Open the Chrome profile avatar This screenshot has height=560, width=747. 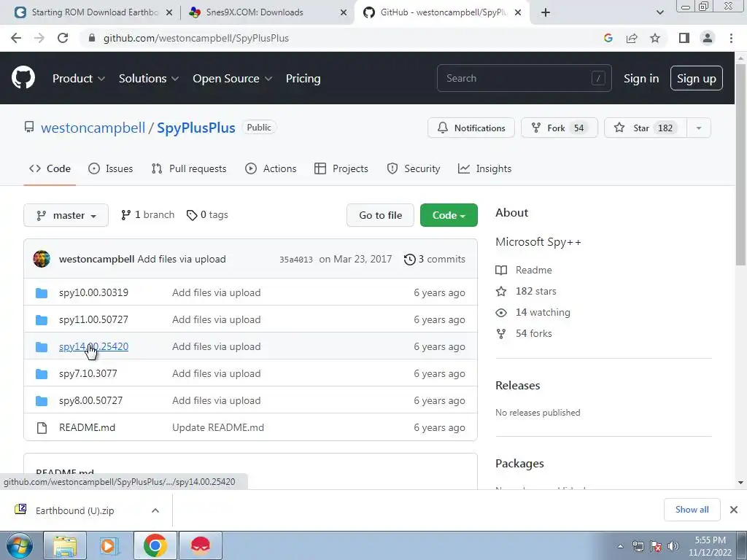coord(708,38)
